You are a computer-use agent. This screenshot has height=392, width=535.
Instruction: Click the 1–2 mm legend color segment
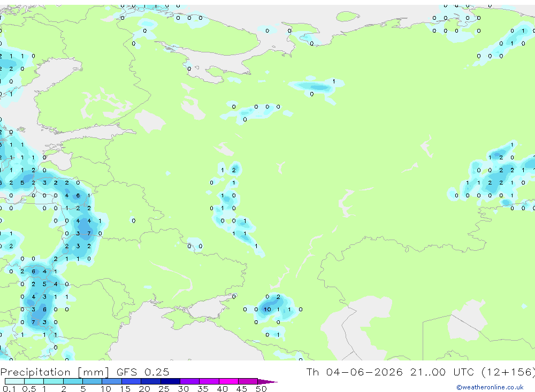53,381
